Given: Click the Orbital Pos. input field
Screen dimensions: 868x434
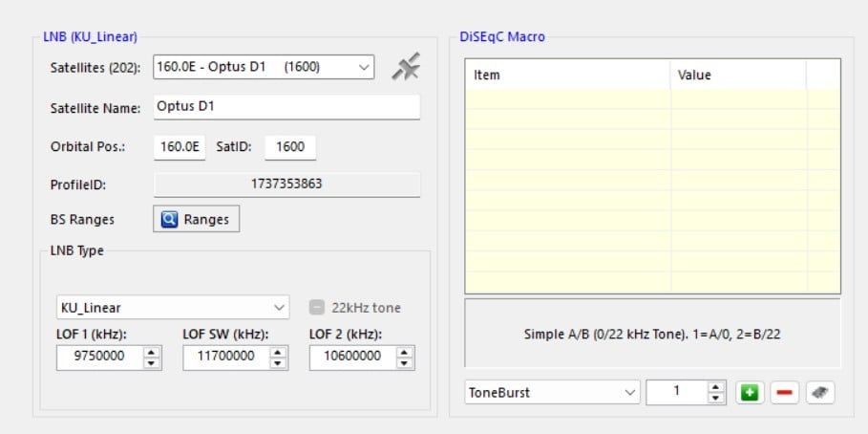Looking at the screenshot, I should click(180, 147).
